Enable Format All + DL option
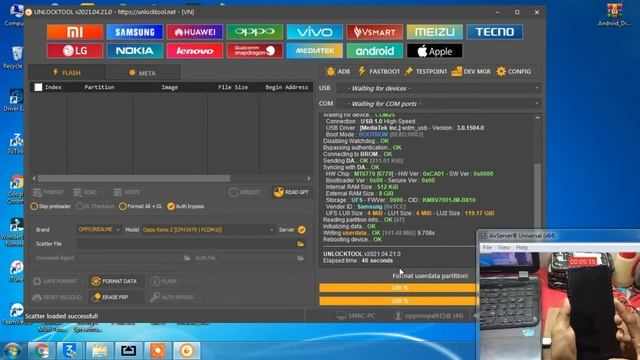 click(140, 206)
